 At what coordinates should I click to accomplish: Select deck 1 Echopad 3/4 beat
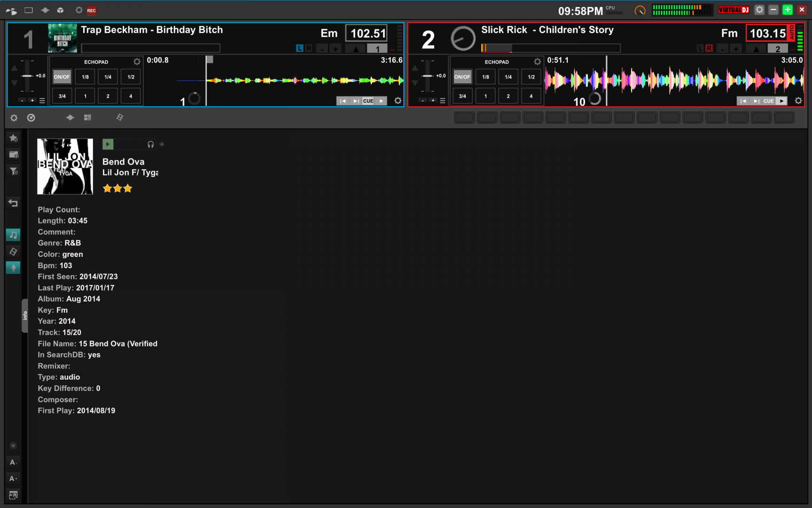pyautogui.click(x=62, y=96)
